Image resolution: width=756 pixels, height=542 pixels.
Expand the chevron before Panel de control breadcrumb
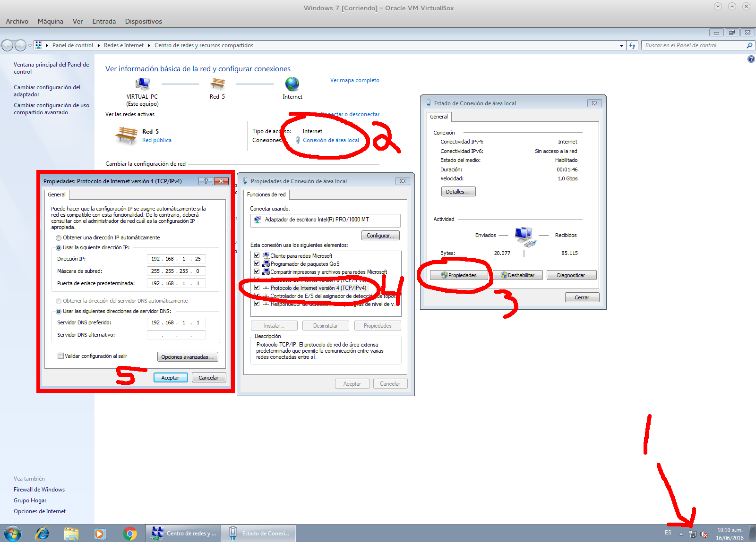pyautogui.click(x=47, y=45)
